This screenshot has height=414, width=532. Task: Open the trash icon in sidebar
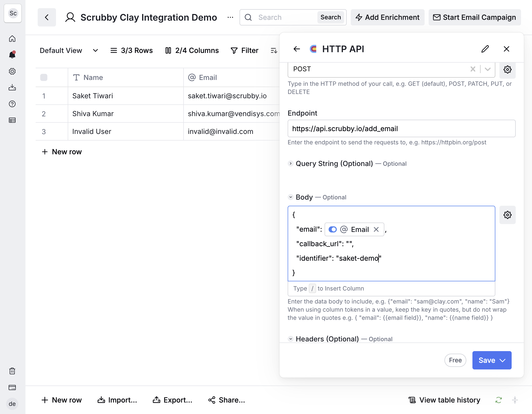12,371
